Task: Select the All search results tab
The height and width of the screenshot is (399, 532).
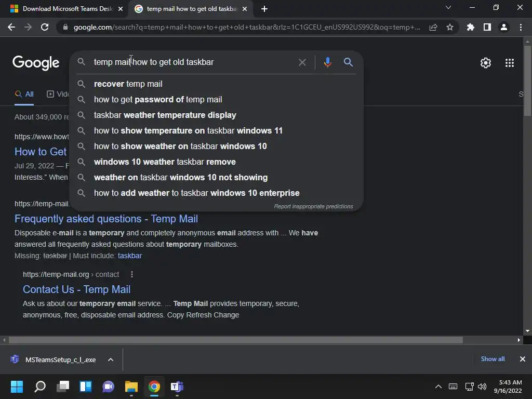Action: click(24, 95)
